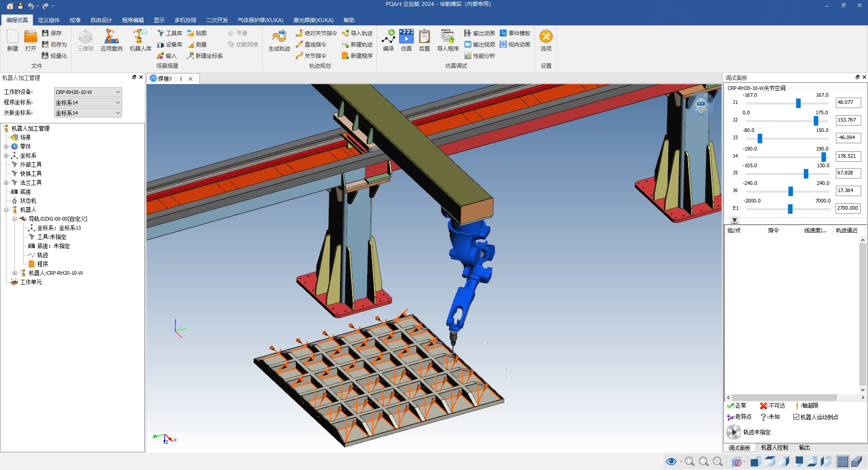Click the 输出动画 button
868x470 pixels.
tap(479, 33)
